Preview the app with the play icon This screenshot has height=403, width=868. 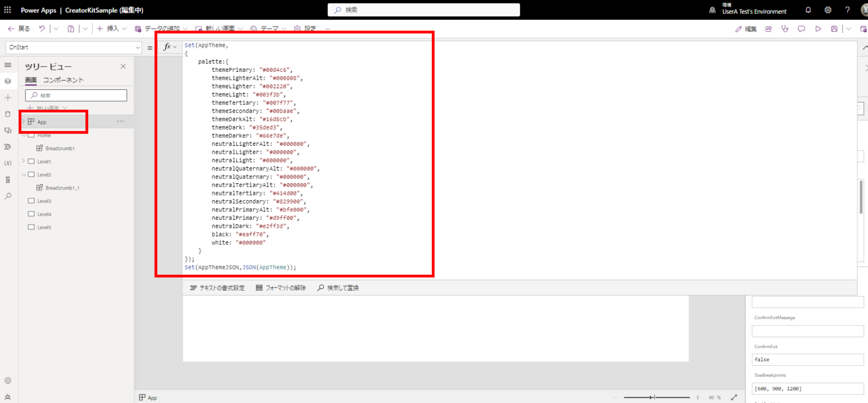(x=818, y=28)
